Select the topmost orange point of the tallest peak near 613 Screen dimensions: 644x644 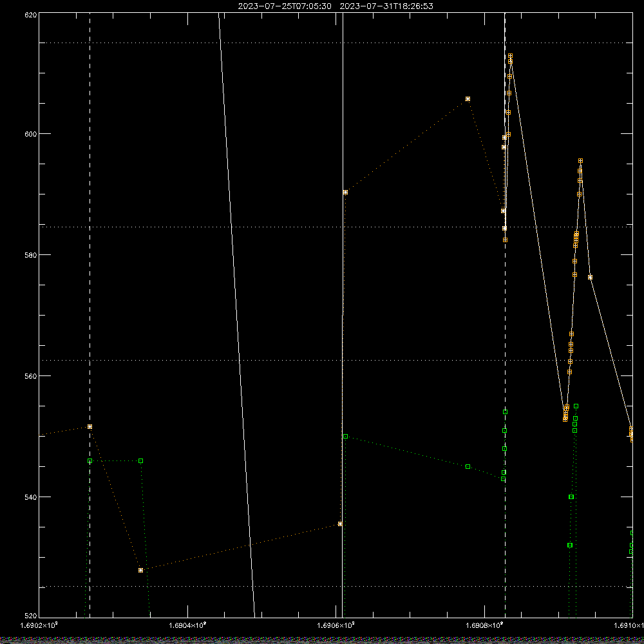click(x=510, y=56)
